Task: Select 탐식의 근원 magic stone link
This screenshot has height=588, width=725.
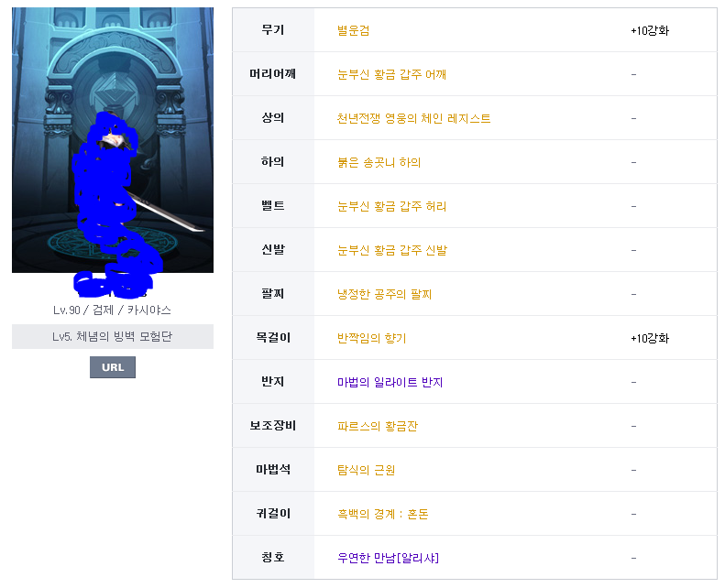Action: coord(366,470)
